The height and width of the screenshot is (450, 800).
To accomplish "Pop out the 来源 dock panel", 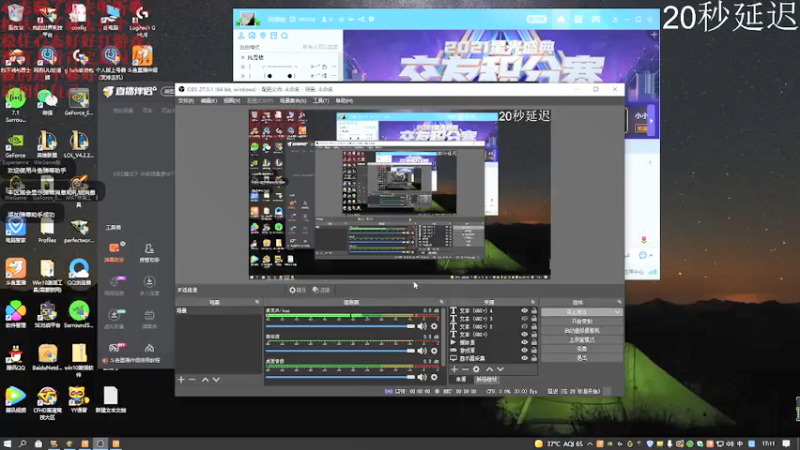I will 533,302.
